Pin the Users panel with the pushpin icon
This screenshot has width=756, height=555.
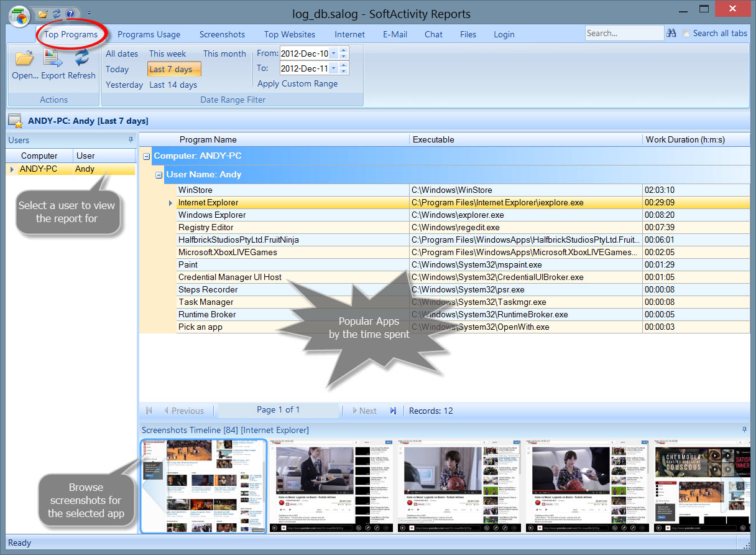pos(131,140)
